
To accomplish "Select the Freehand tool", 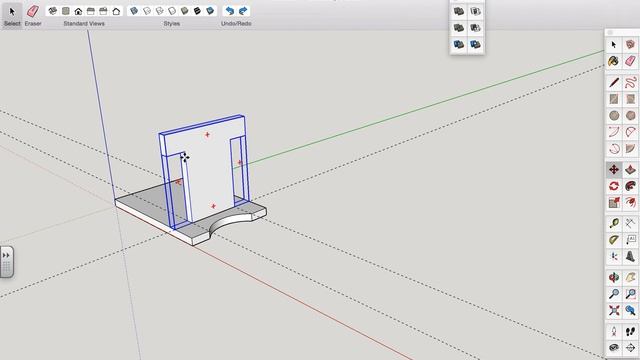I will [630, 82].
